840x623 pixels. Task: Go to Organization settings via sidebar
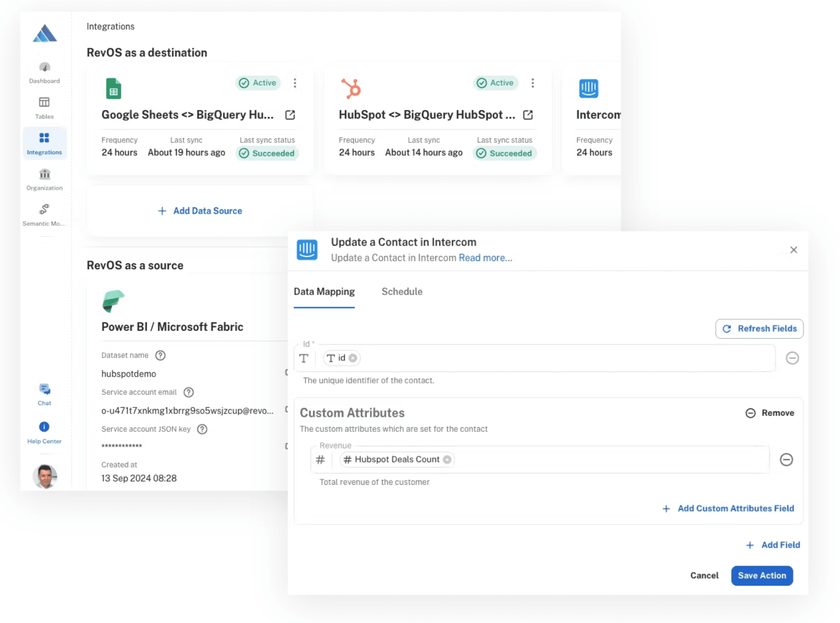(x=44, y=179)
